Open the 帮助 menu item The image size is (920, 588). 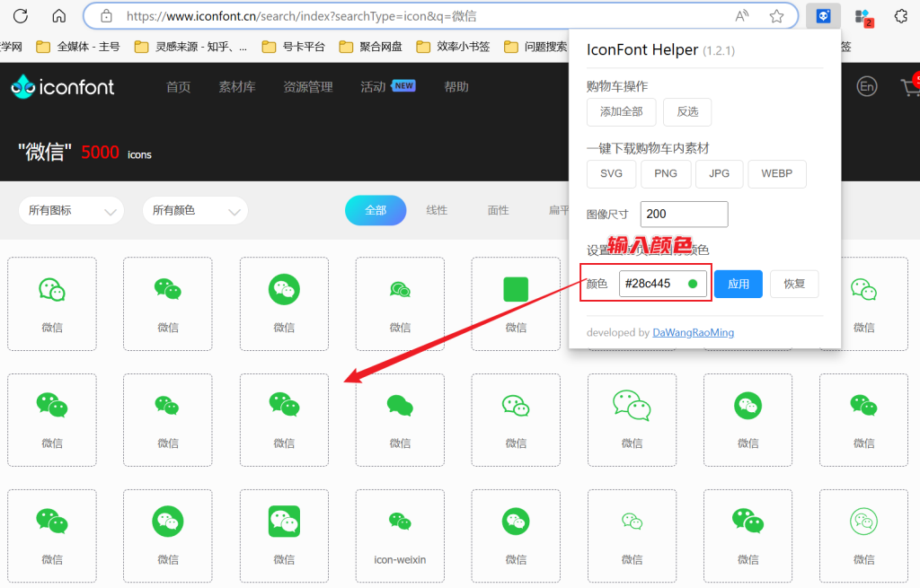pos(456,86)
